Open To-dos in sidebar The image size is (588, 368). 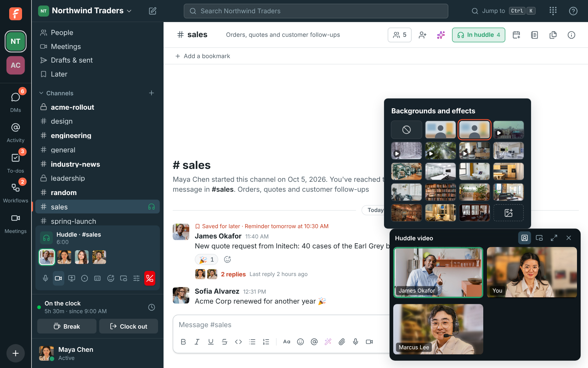click(x=15, y=162)
